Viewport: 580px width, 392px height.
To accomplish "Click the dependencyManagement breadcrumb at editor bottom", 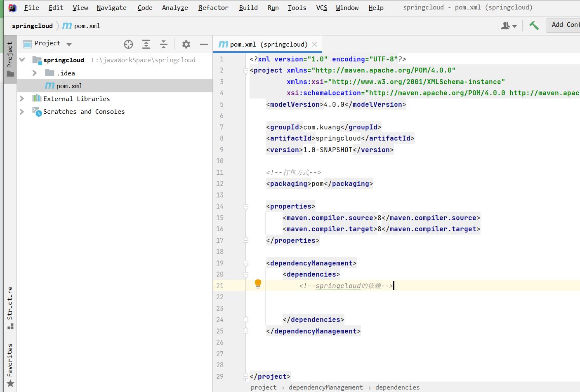I will pyautogui.click(x=326, y=387).
